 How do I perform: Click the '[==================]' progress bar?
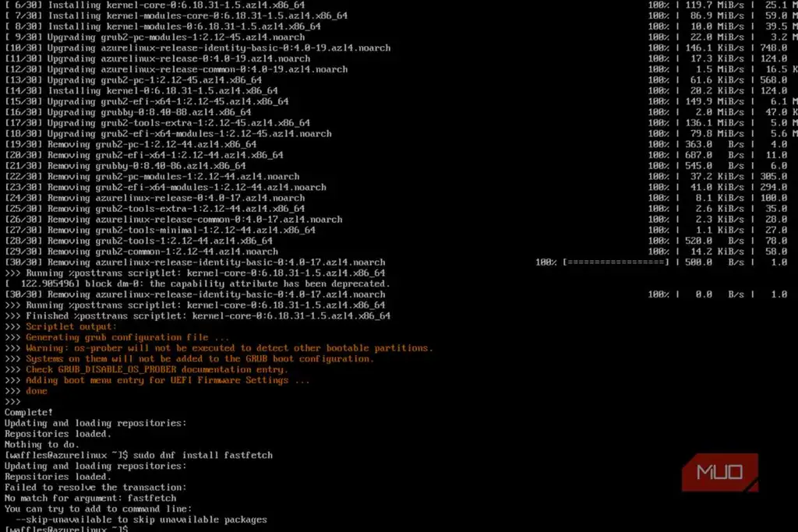(x=616, y=262)
